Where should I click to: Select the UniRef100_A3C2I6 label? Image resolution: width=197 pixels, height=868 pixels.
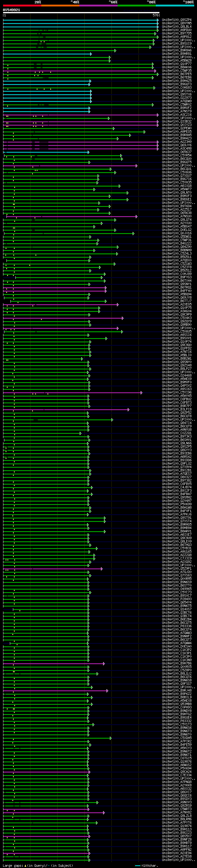(x=177, y=115)
